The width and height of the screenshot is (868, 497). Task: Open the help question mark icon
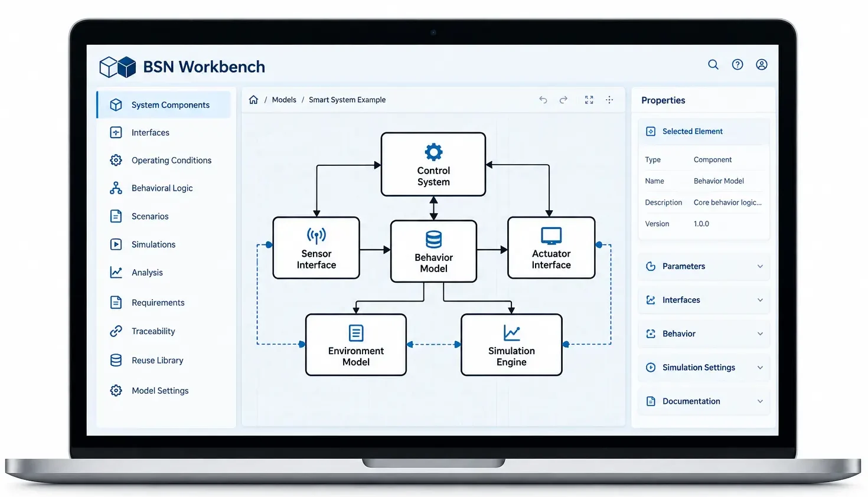point(738,65)
